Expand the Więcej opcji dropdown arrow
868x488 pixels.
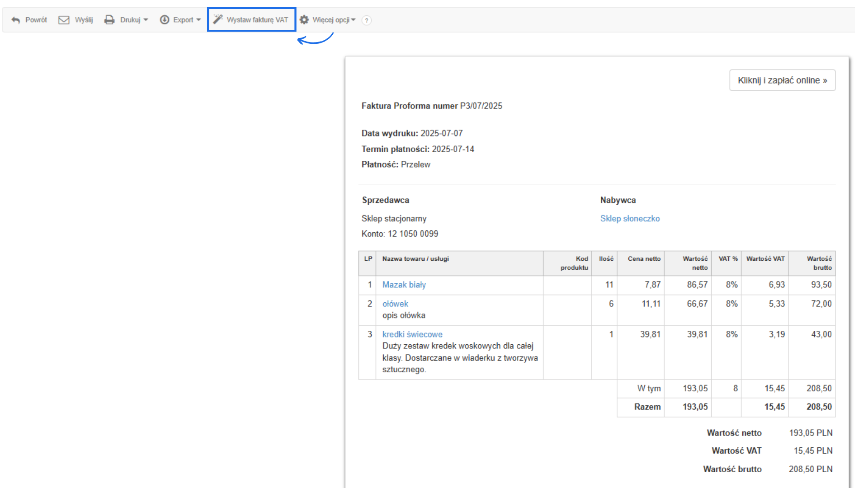[354, 20]
